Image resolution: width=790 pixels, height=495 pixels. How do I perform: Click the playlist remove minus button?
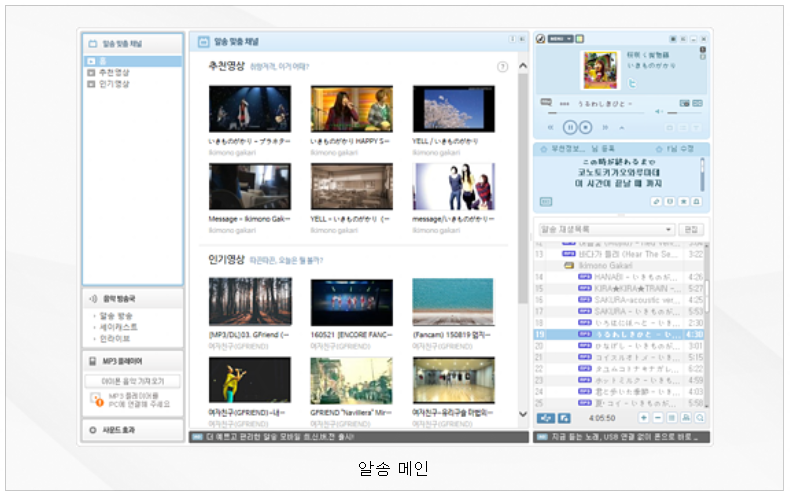click(x=657, y=418)
